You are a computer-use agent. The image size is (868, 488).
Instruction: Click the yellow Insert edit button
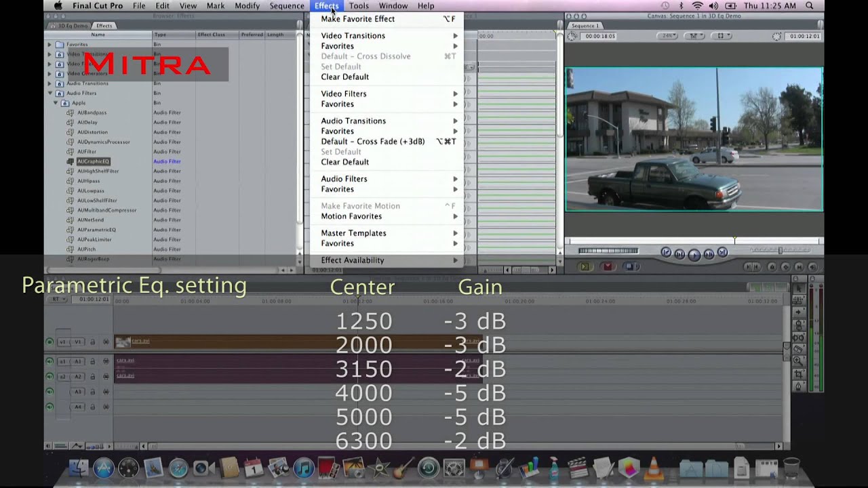coord(585,267)
